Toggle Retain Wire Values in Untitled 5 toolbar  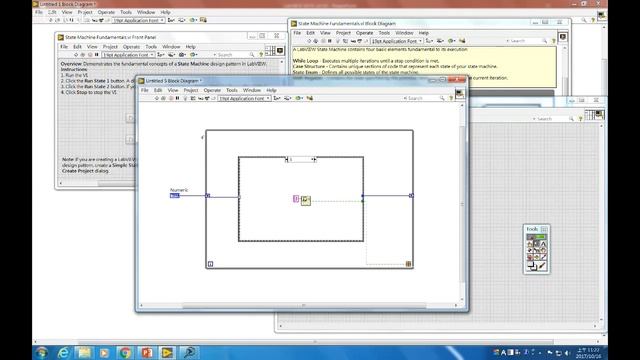coord(193,98)
